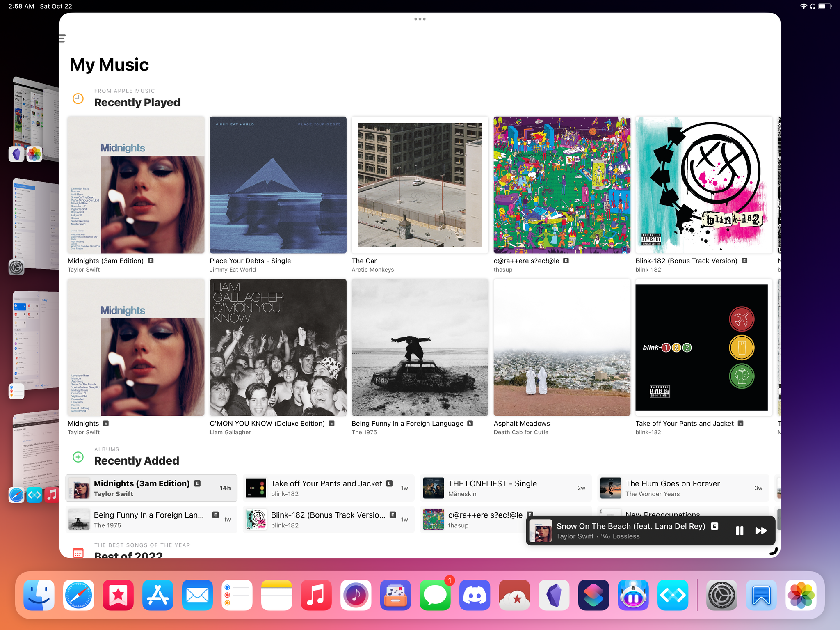Click the Liam Gallagher artist name

(x=230, y=432)
